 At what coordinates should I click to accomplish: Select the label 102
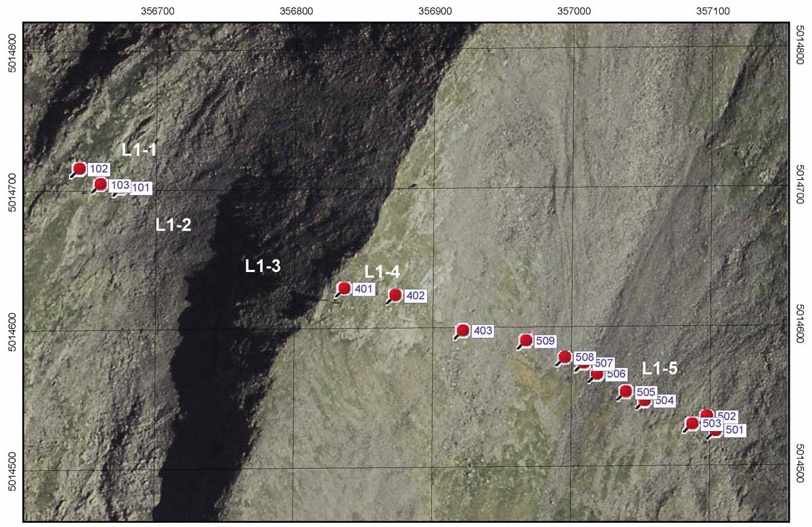point(99,169)
